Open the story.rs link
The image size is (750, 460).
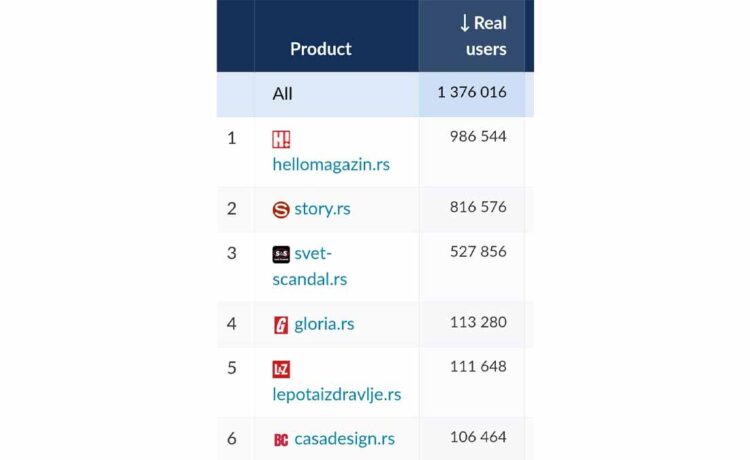[x=322, y=209]
